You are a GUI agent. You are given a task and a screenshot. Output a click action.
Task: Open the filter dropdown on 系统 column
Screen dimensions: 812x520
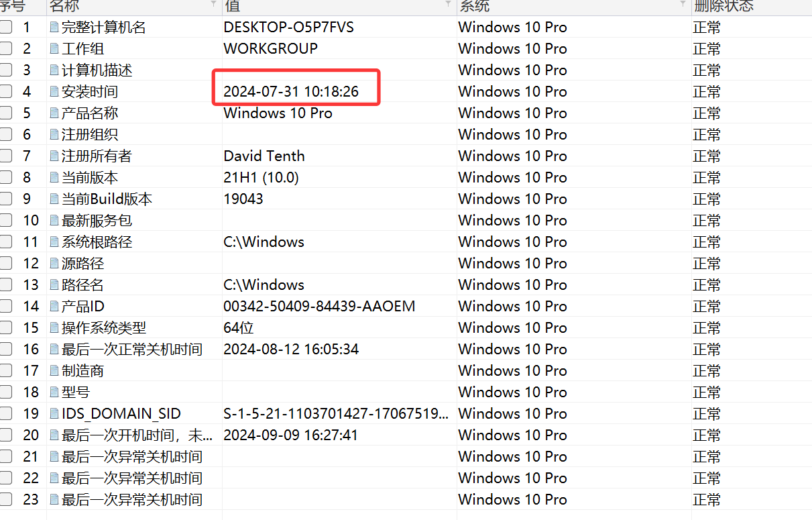pyautogui.click(x=683, y=3)
